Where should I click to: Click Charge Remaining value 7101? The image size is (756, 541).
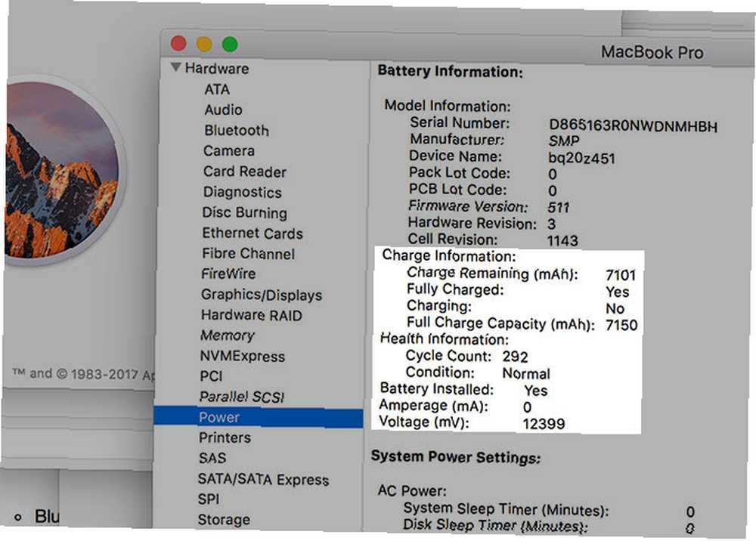point(621,275)
